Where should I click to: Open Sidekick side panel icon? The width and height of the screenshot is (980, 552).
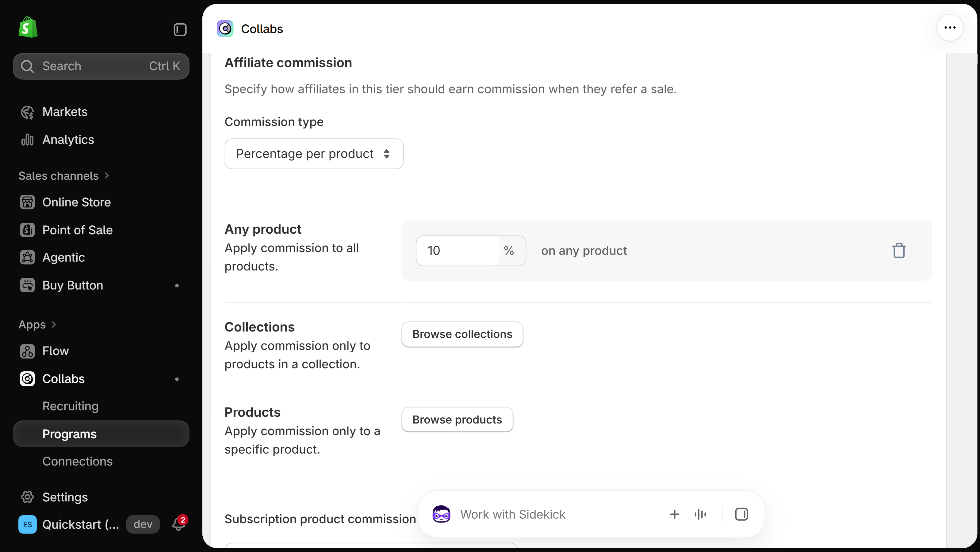(x=741, y=514)
